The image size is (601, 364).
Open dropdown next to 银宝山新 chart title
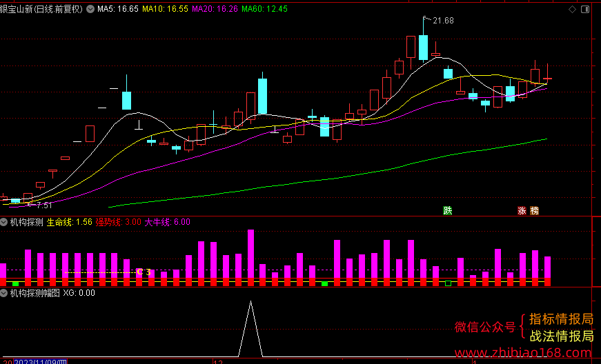coord(90,9)
